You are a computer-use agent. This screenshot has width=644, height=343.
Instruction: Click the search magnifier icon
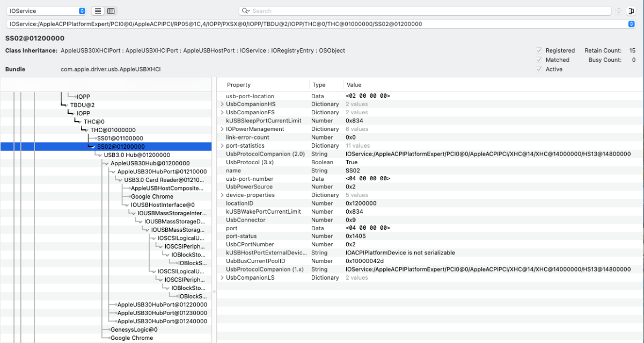(246, 11)
